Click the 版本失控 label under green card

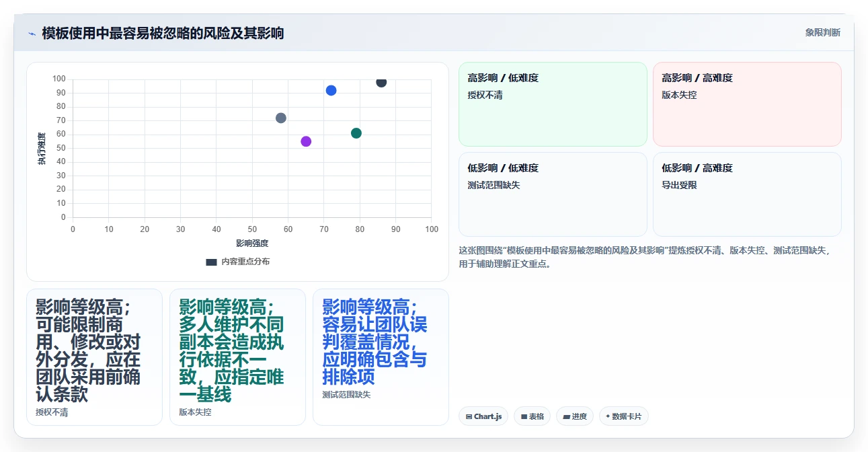[x=195, y=412]
